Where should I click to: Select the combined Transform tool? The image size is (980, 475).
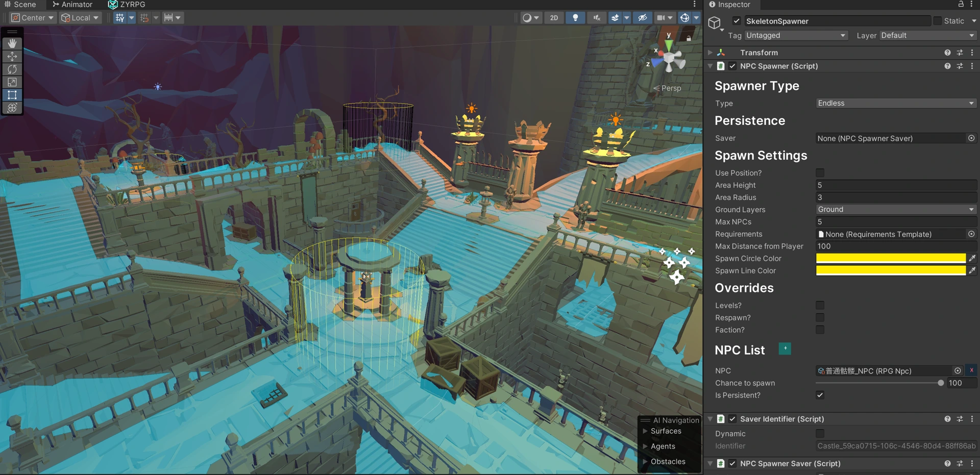12,108
